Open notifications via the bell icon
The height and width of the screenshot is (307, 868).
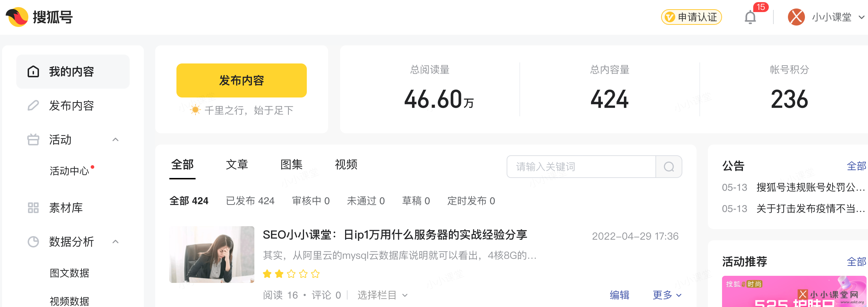click(750, 17)
